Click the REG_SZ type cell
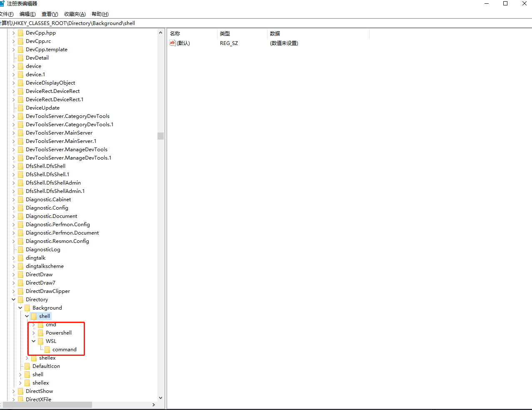 (x=229, y=43)
